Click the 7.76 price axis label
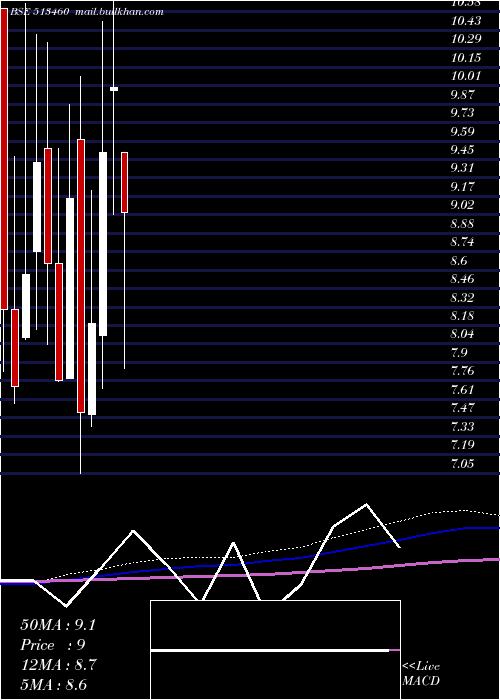This screenshot has width=500, height=700. 462,371
